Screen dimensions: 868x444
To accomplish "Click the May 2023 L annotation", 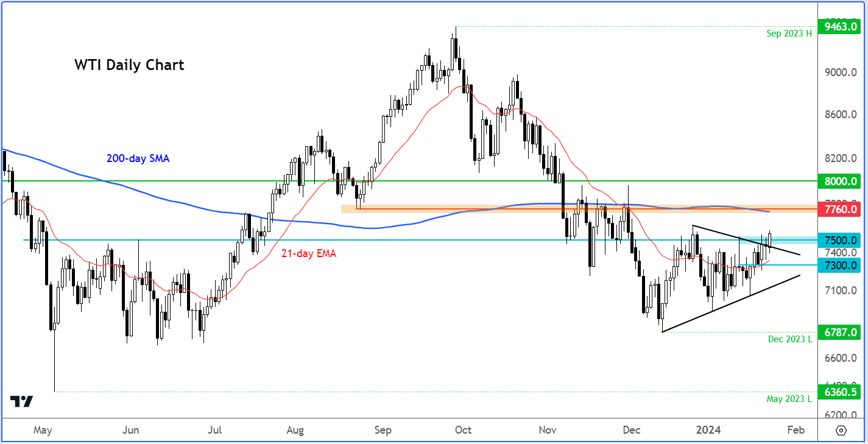I will coord(789,399).
